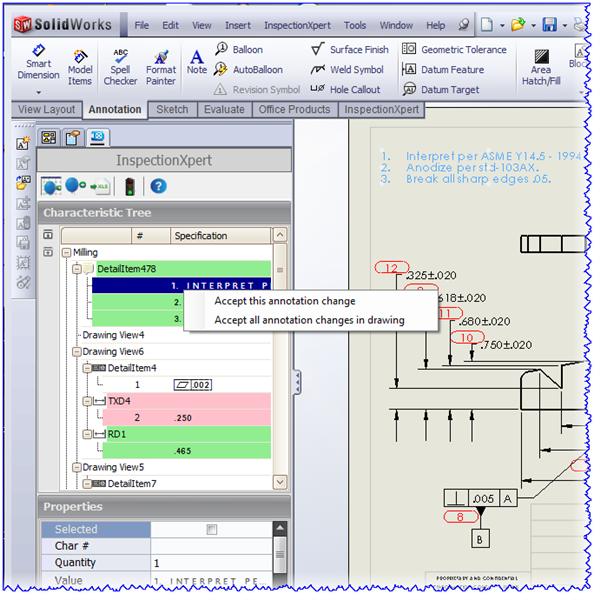Image resolution: width=600 pixels, height=600 pixels.
Task: Click the panel splitter collapse handle
Action: coord(297,382)
